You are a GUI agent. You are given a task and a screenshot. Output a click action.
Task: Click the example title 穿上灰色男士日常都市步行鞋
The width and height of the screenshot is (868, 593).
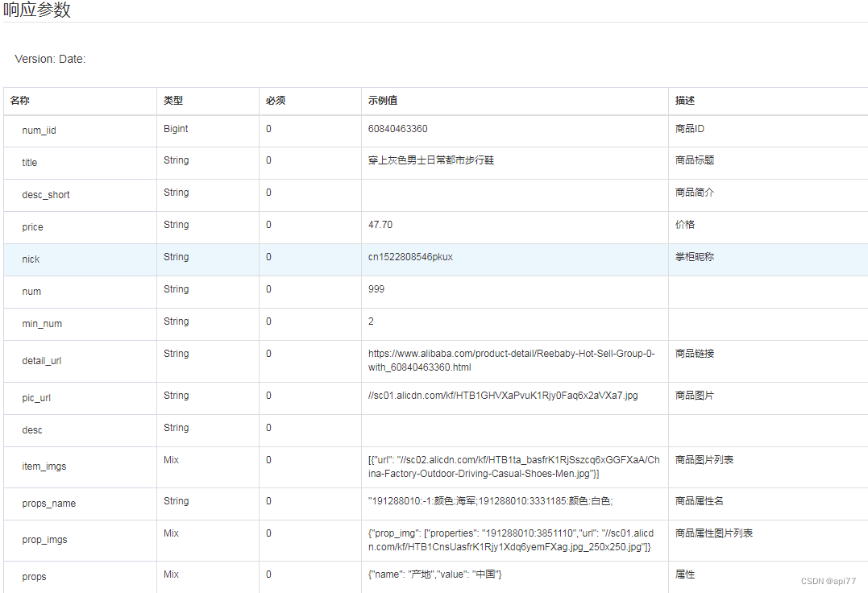[x=430, y=160]
